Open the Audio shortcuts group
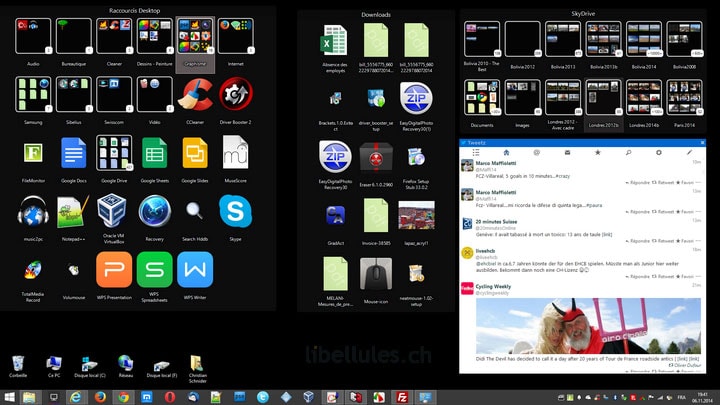This screenshot has height=405, width=720. (x=33, y=36)
